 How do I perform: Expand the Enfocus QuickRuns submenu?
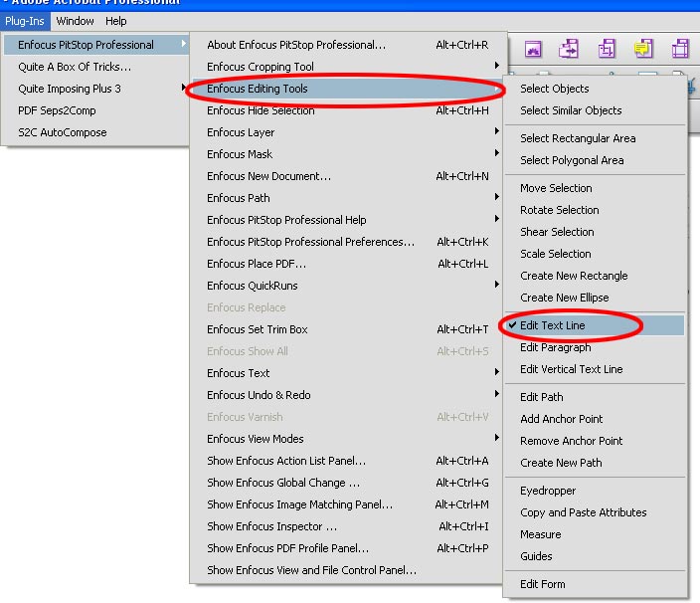coord(497,285)
